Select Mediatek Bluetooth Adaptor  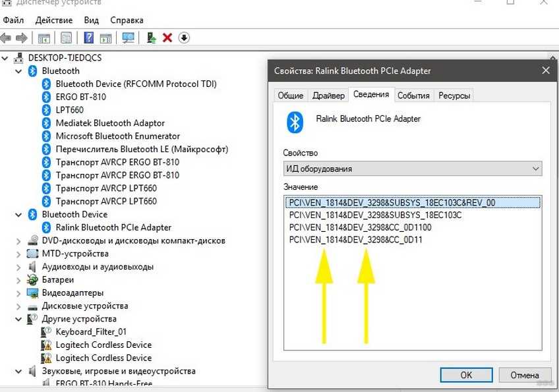point(110,123)
